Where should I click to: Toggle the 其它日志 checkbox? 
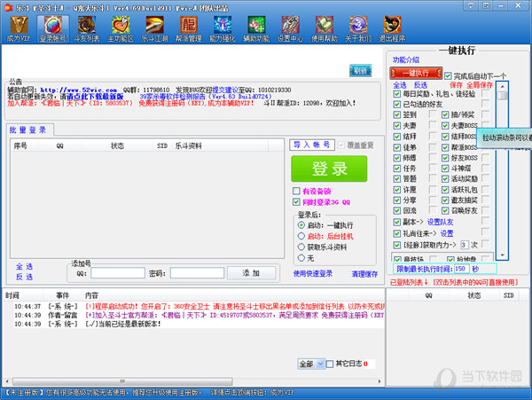(x=330, y=364)
